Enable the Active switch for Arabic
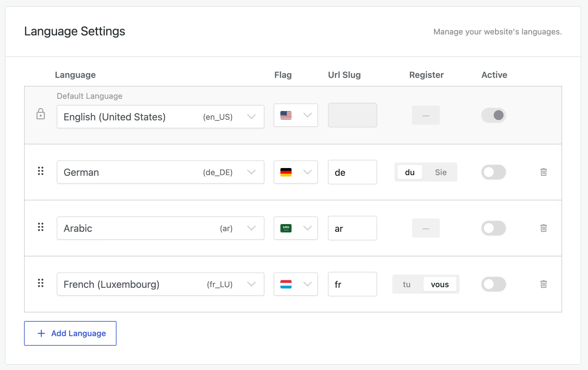The width and height of the screenshot is (588, 370). point(494,228)
